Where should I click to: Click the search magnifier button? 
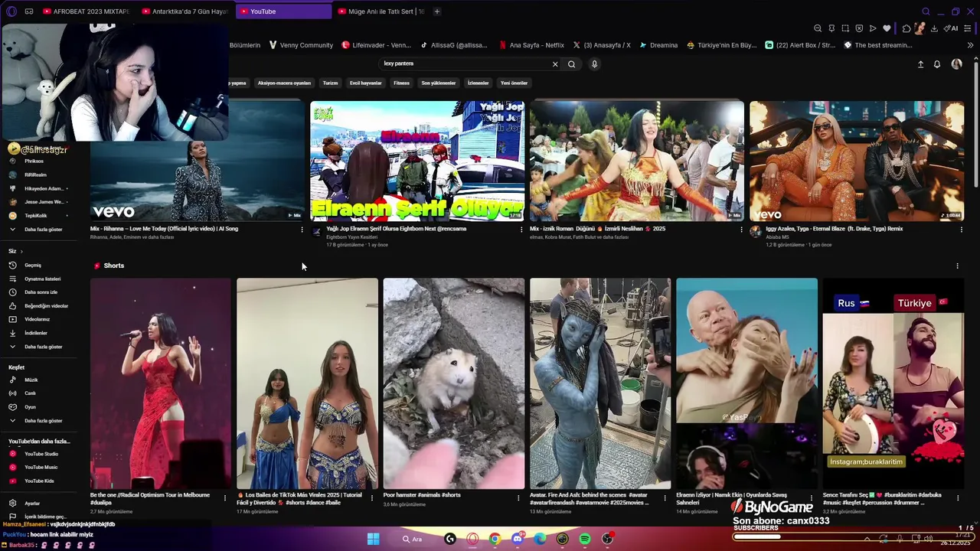coord(571,64)
